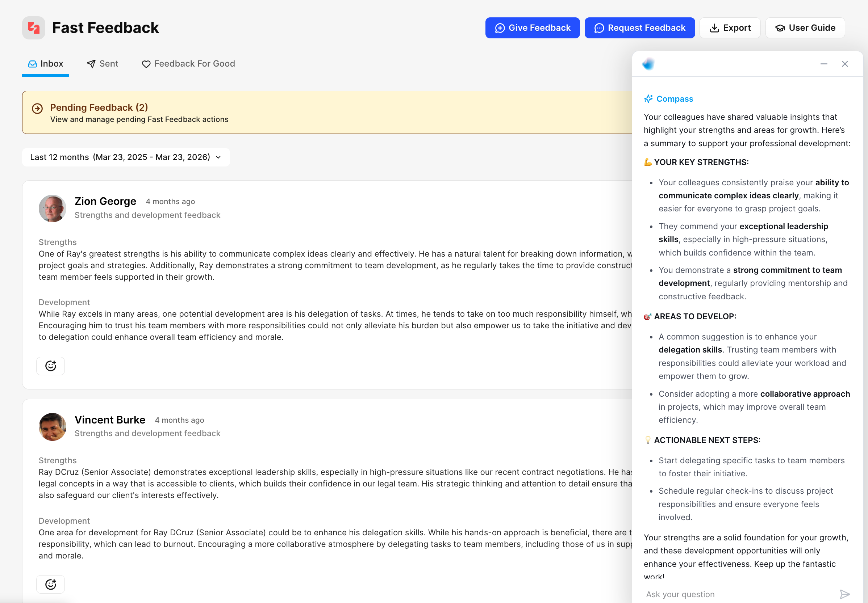Select the Inbox tab
The image size is (868, 603).
click(45, 64)
